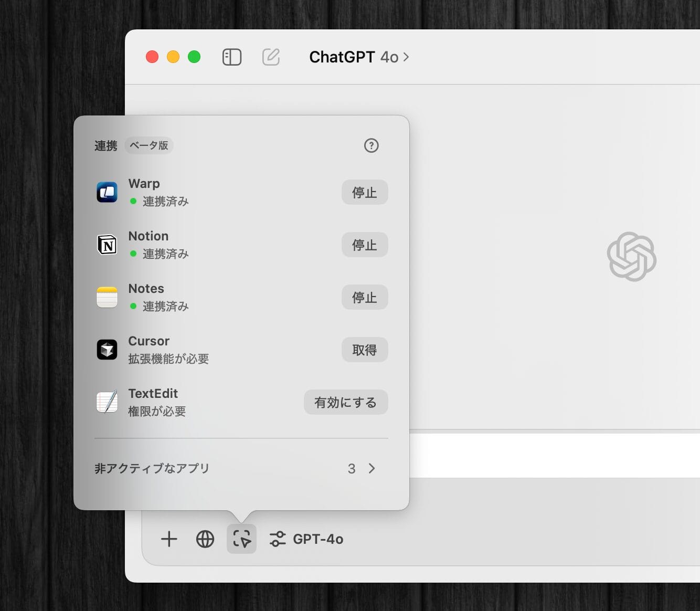
Task: Stop the Warp integration
Action: [x=364, y=192]
